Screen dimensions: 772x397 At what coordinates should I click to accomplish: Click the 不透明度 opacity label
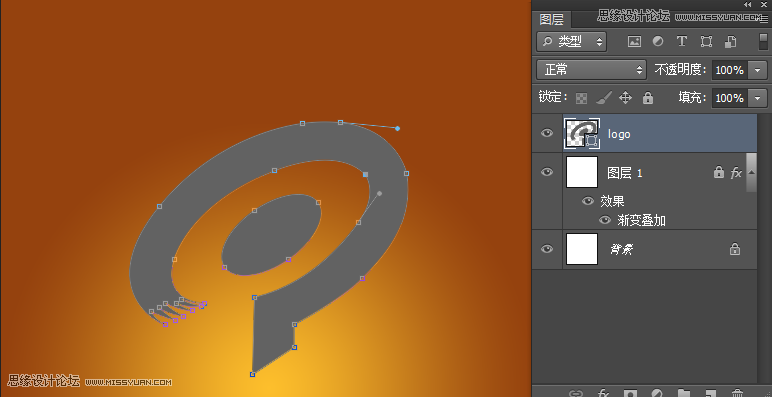tap(681, 70)
